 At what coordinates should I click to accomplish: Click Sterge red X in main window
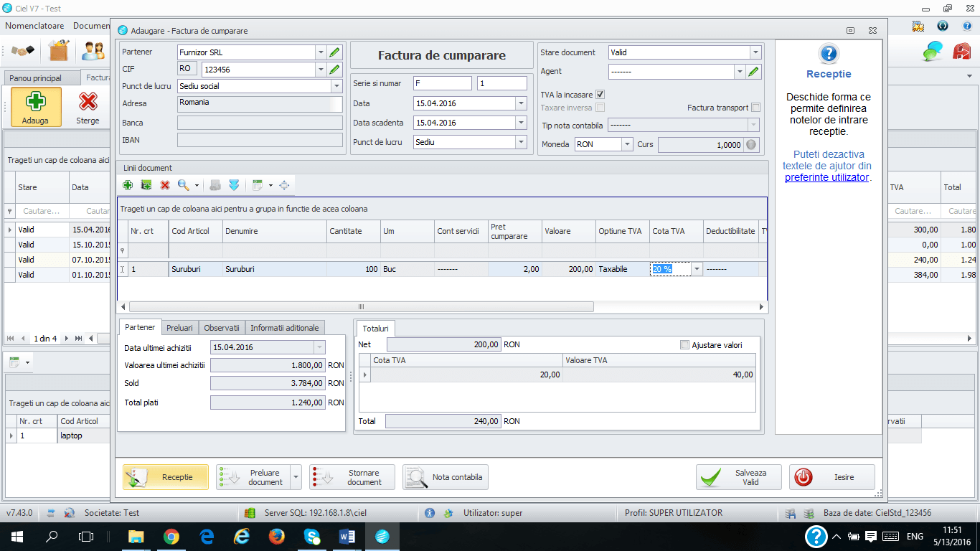coord(88,107)
